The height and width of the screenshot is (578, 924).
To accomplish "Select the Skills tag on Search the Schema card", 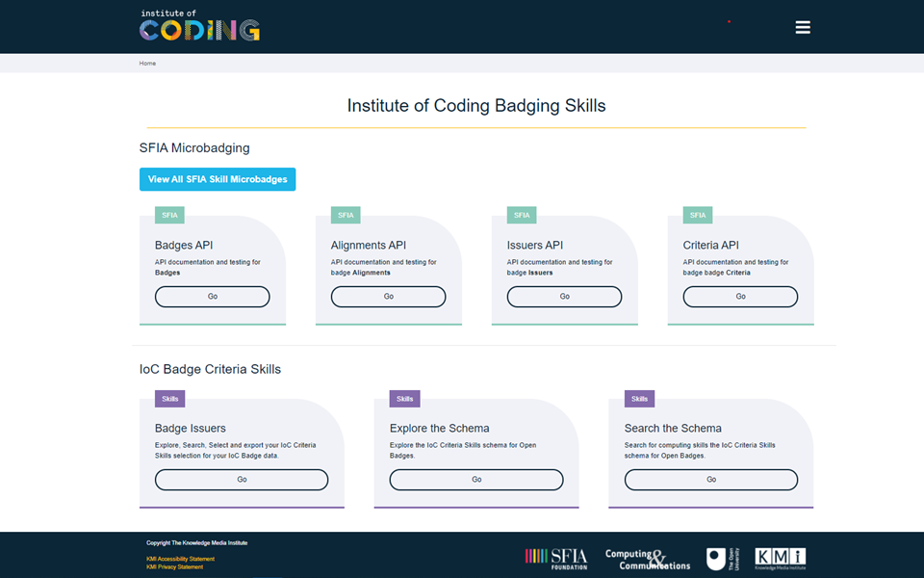I will [x=639, y=398].
